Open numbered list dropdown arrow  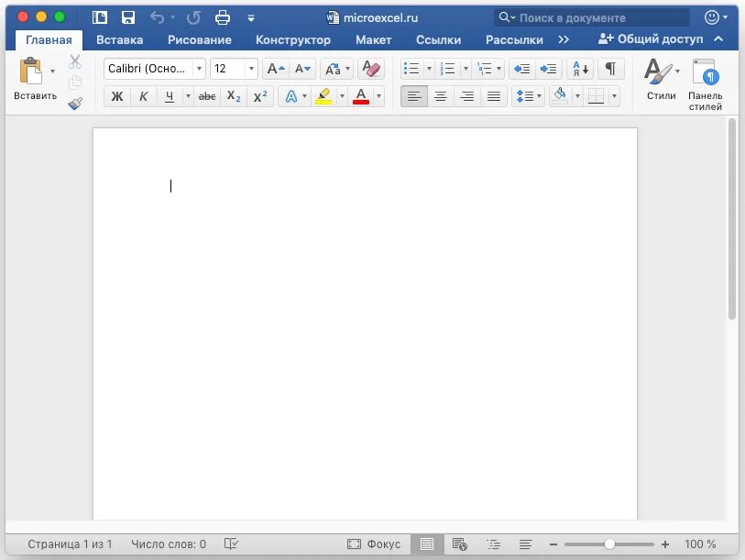click(x=466, y=69)
